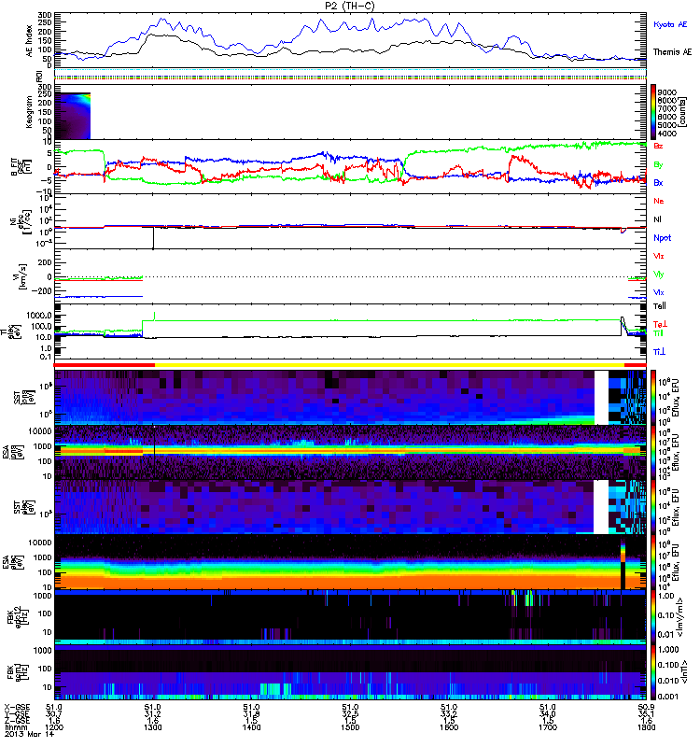
Task: Select the blue Vix velocity legend
Action: (659, 292)
